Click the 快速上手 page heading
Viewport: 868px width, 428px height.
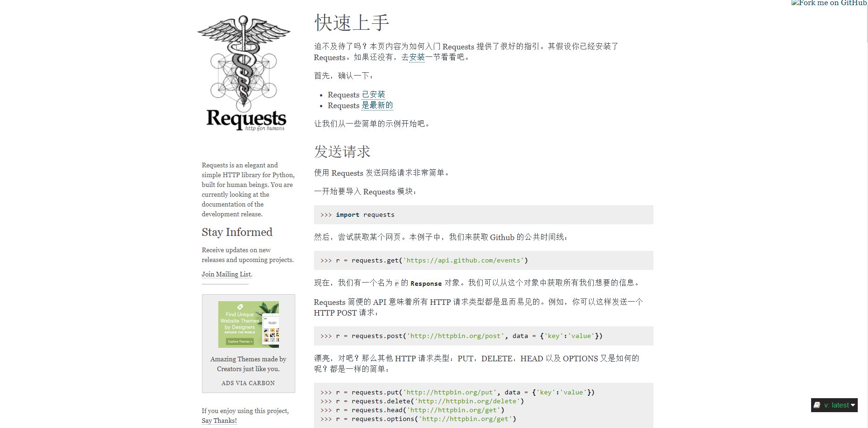(352, 23)
